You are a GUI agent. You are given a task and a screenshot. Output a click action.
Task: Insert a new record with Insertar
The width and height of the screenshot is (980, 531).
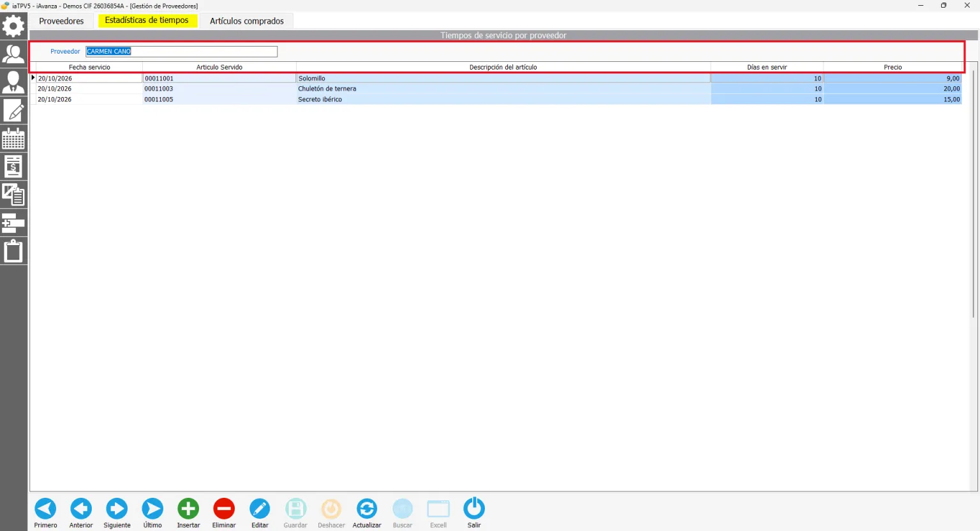click(x=188, y=513)
